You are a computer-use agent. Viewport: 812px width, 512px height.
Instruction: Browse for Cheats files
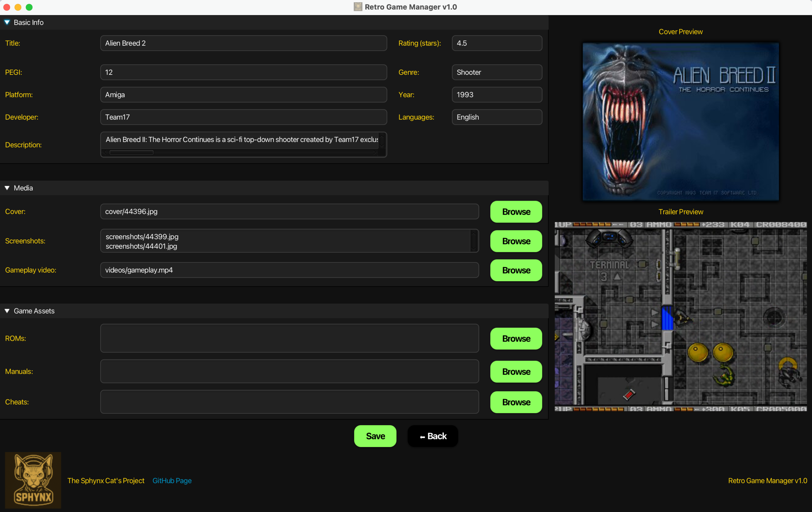[x=516, y=402]
